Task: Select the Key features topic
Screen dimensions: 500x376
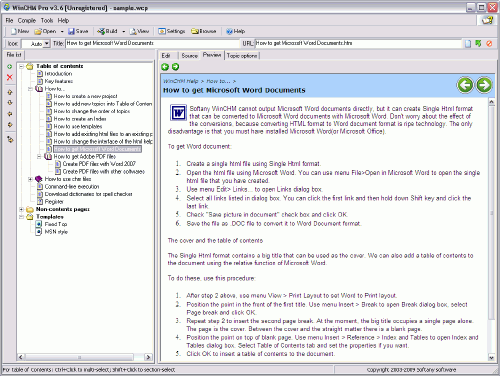Action: [x=59, y=81]
